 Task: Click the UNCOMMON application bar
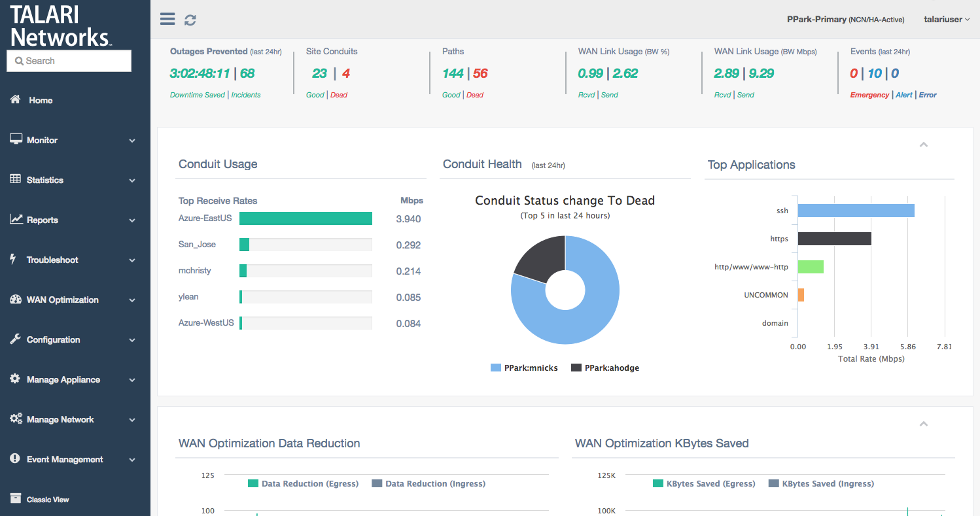[801, 295]
